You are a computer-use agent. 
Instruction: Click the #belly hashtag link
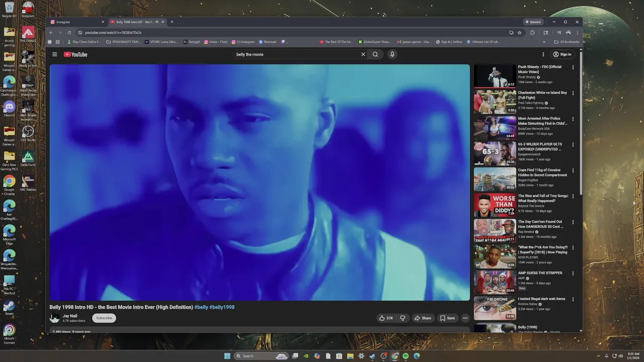(201, 307)
